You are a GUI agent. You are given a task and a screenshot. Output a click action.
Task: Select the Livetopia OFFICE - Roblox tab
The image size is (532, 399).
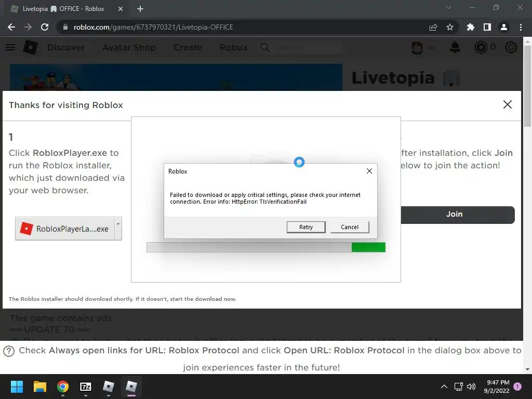(x=63, y=9)
